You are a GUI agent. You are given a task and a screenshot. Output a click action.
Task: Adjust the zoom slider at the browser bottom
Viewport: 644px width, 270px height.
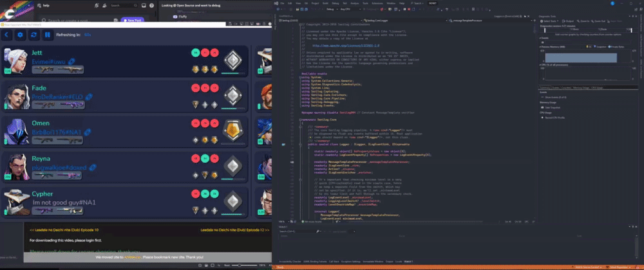click(x=240, y=265)
